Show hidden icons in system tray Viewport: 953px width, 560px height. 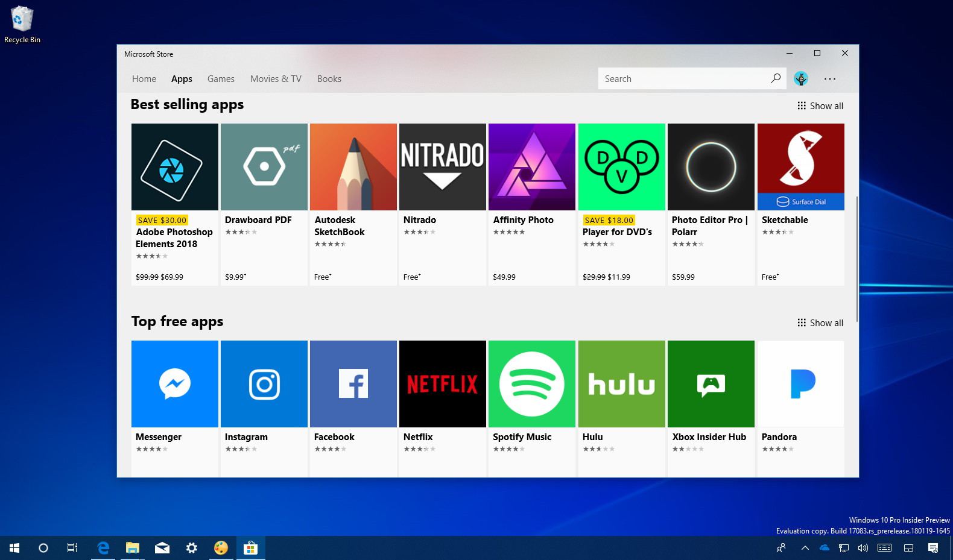(805, 548)
